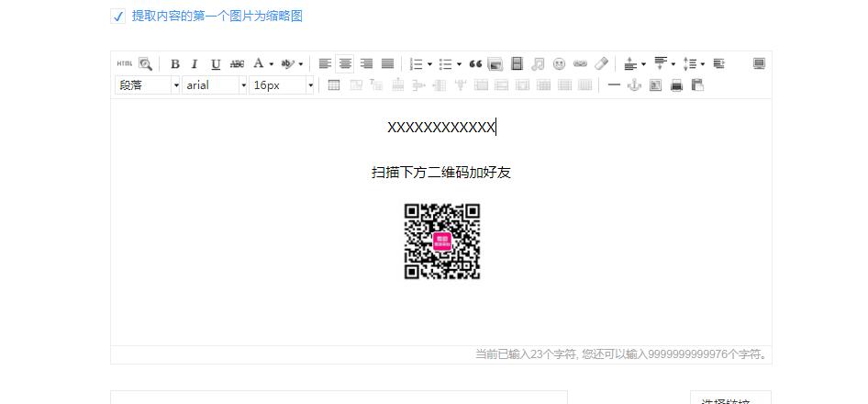The width and height of the screenshot is (868, 404).
Task: Insert an unordered bullet list
Action: (x=446, y=64)
